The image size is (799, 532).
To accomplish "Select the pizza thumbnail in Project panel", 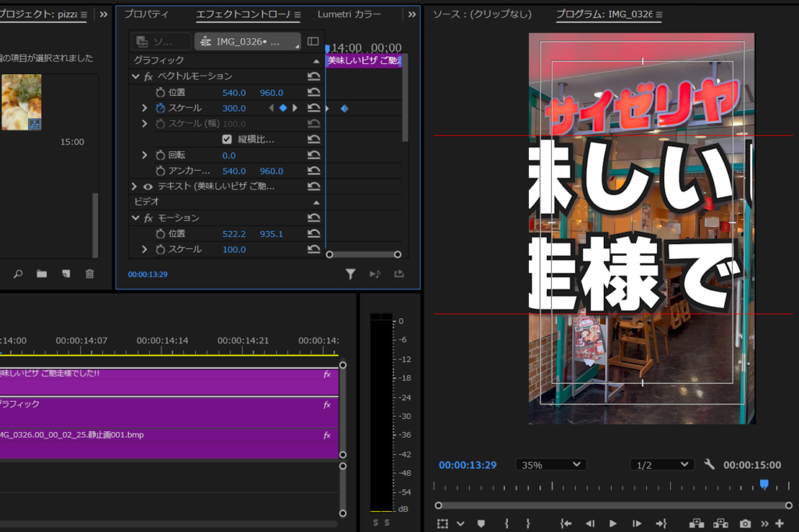I will tap(21, 101).
